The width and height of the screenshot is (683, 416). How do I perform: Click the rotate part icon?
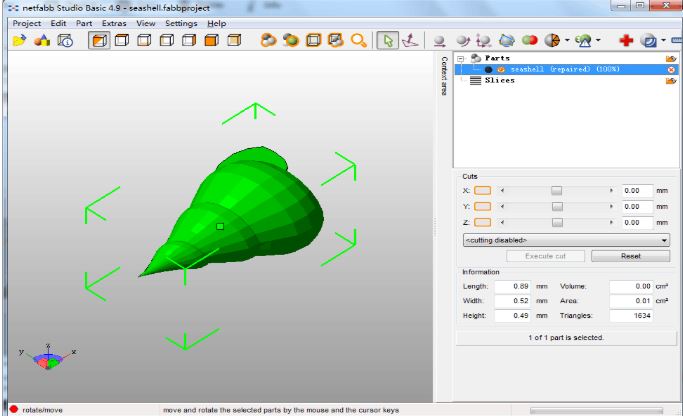point(463,41)
